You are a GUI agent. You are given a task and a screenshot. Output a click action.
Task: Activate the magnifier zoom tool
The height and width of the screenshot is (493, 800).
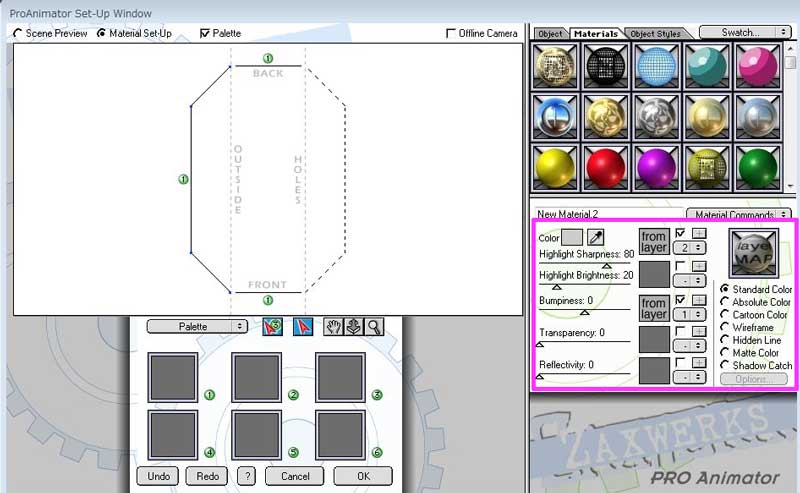click(x=374, y=326)
